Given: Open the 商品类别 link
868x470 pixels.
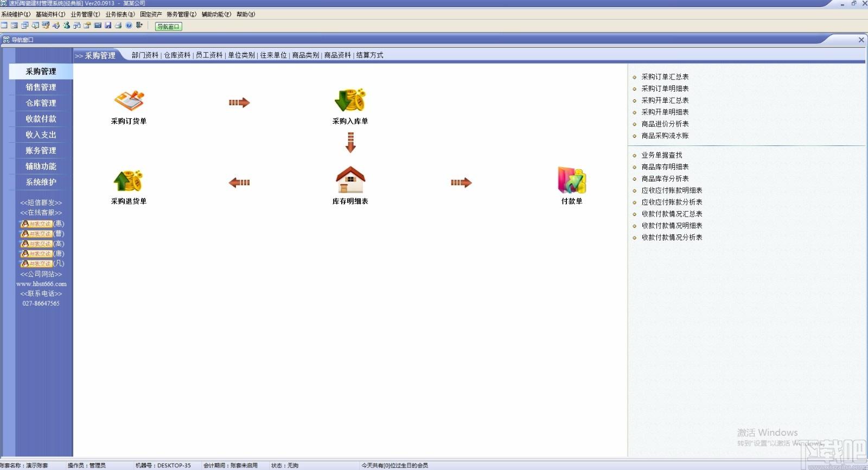Looking at the screenshot, I should point(305,55).
